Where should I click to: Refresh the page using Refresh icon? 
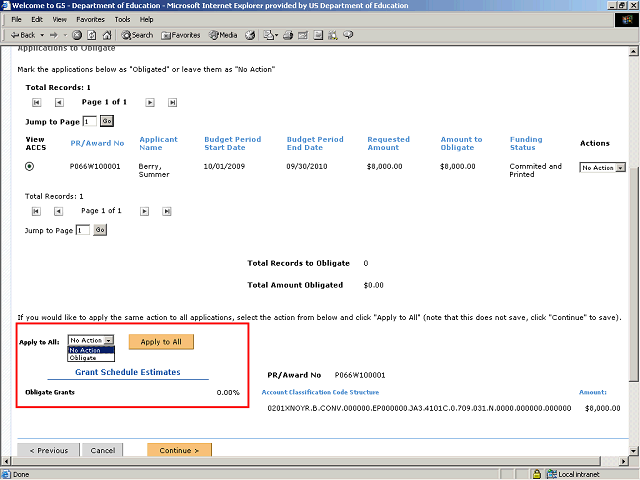coord(92,35)
